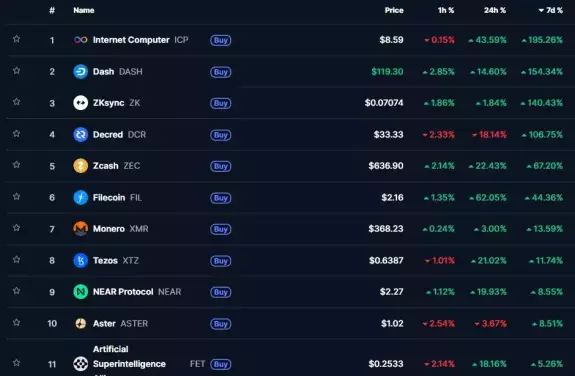Sort by the 7d % column arrow

click(x=541, y=11)
